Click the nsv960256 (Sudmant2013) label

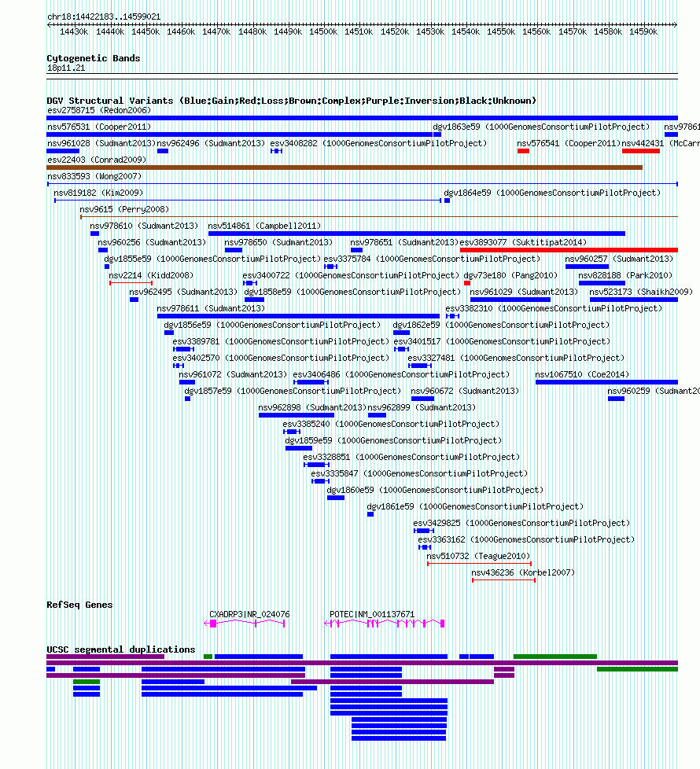point(152,243)
